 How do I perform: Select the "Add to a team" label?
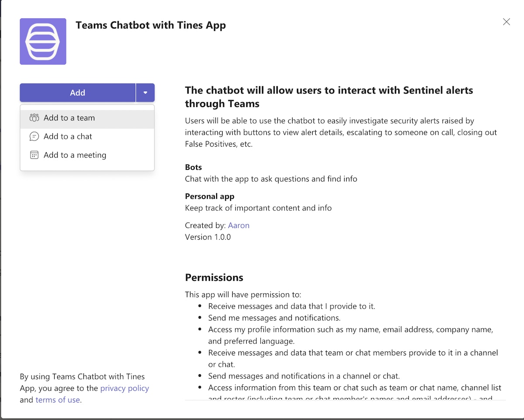69,118
